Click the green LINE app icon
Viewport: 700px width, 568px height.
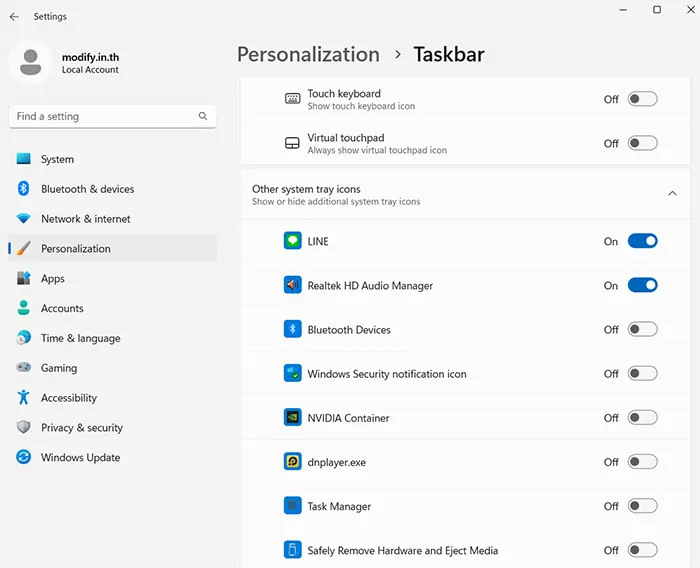292,241
